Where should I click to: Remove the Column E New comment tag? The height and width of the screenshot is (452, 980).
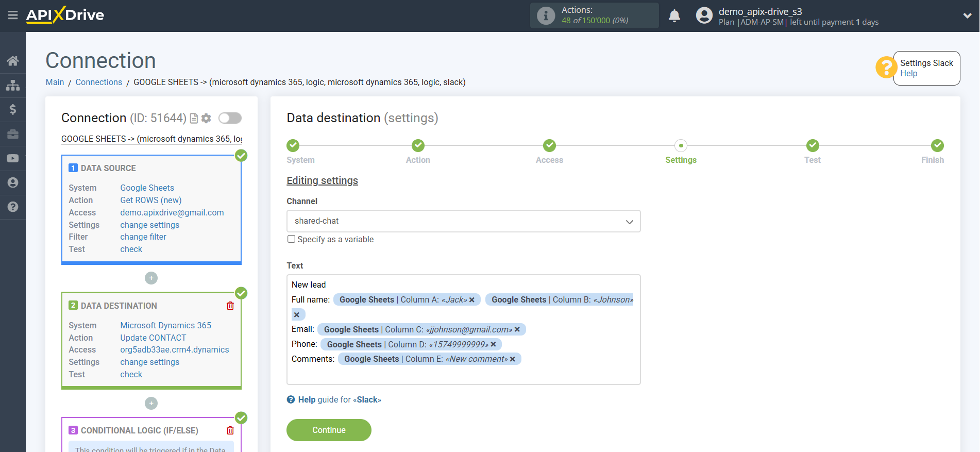(x=512, y=359)
